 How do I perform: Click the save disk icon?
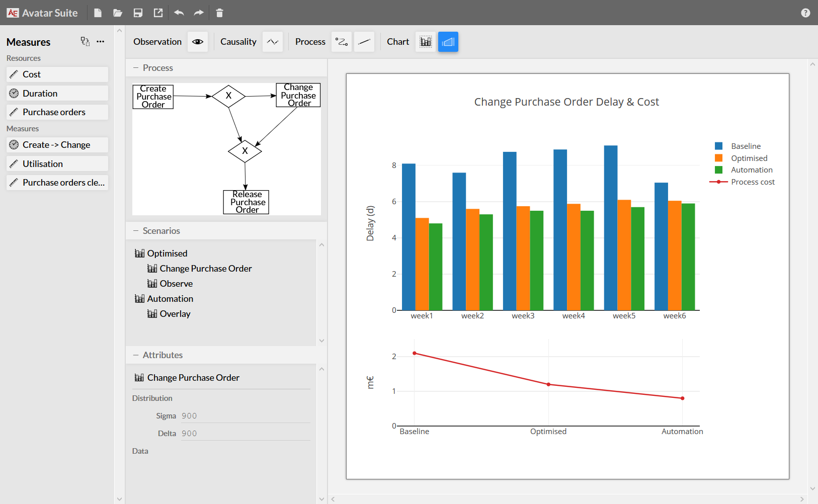point(138,13)
